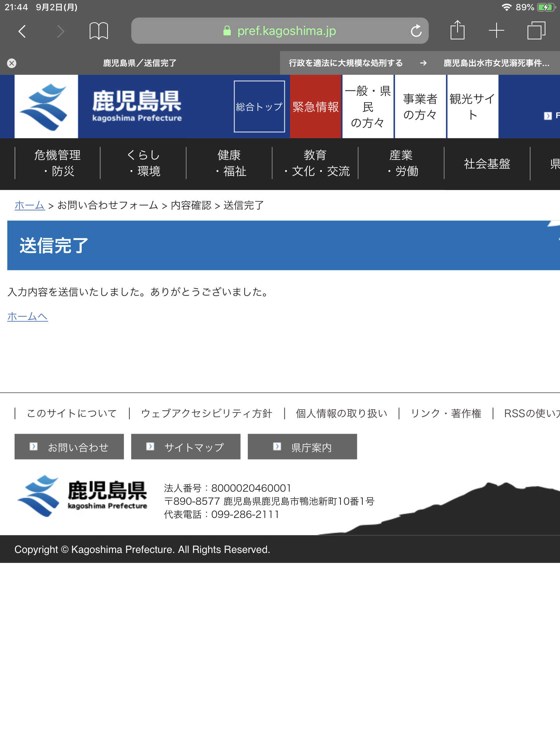Tap the pref.kagoshima.jp address bar
This screenshot has height=747, width=560.
(279, 31)
